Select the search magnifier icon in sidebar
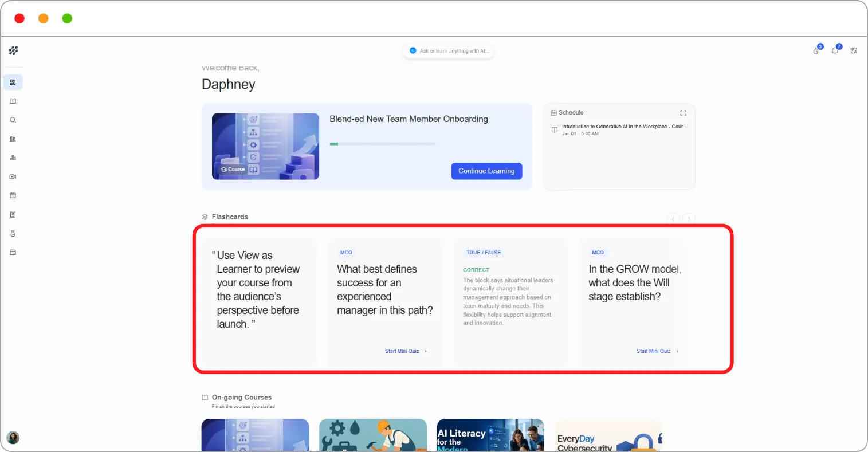The image size is (868, 452). [x=13, y=120]
